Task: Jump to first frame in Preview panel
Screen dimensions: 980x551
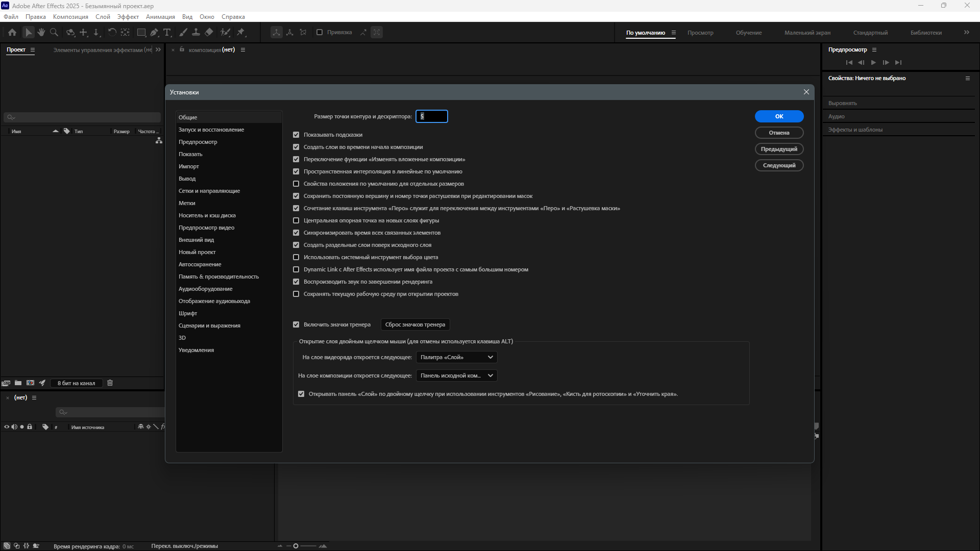Action: click(849, 62)
